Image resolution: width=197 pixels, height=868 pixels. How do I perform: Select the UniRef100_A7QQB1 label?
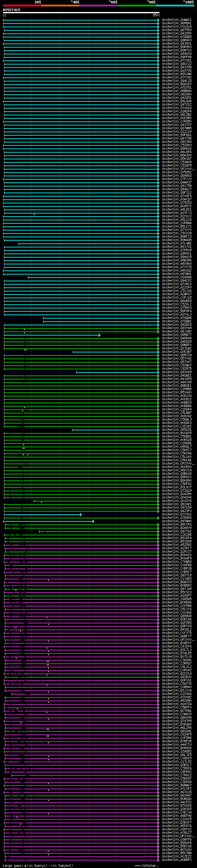point(176,321)
